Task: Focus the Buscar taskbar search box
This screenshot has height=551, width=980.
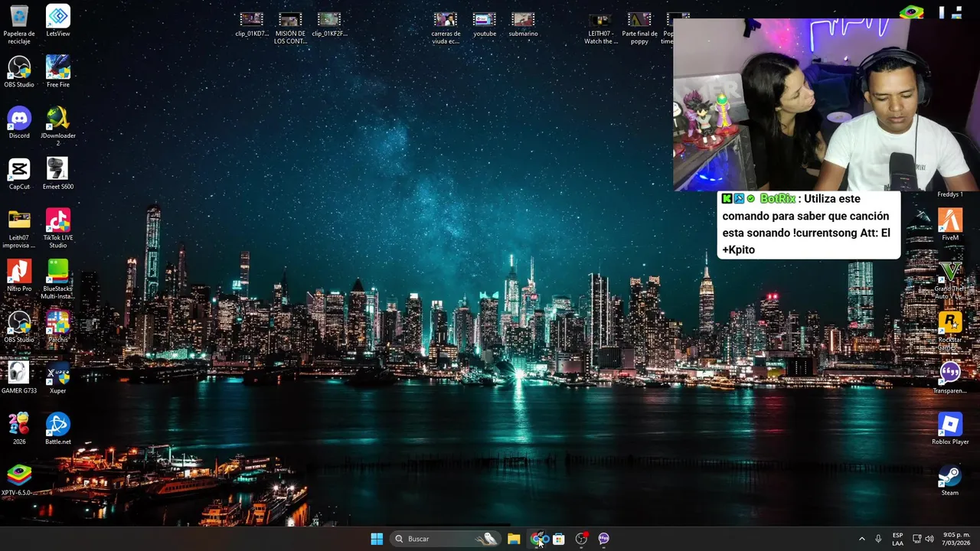Action: pos(445,539)
